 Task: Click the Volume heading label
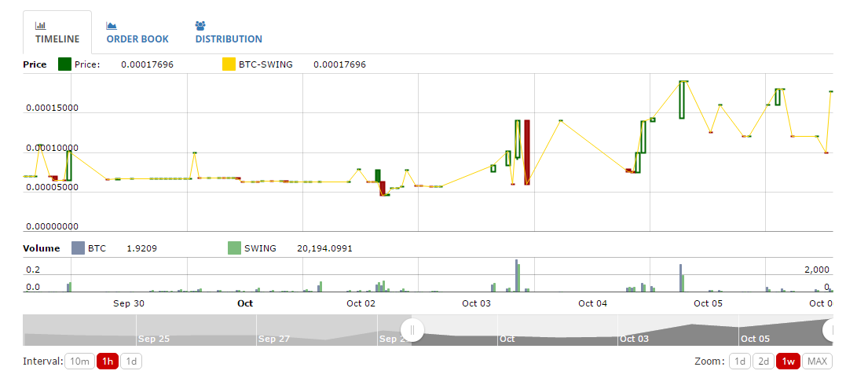click(42, 248)
